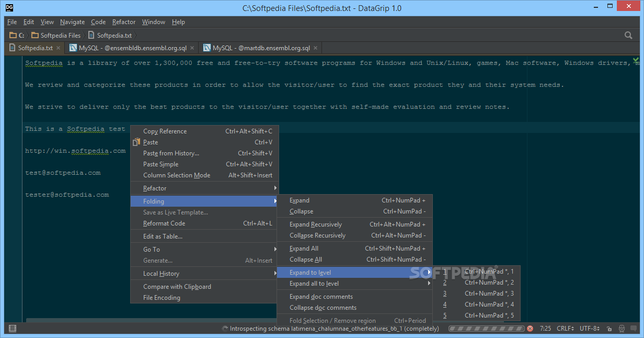Image resolution: width=644 pixels, height=338 pixels.
Task: Click Softpedia.txt in breadcrumb path
Action: tap(110, 35)
